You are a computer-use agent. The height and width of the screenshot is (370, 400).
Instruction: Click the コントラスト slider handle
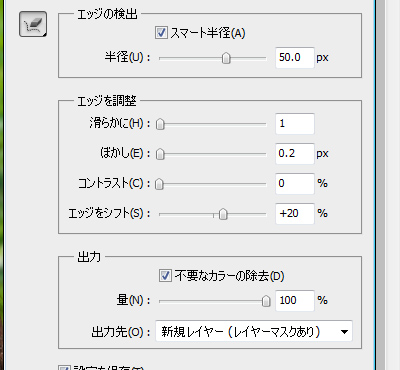pos(159,184)
